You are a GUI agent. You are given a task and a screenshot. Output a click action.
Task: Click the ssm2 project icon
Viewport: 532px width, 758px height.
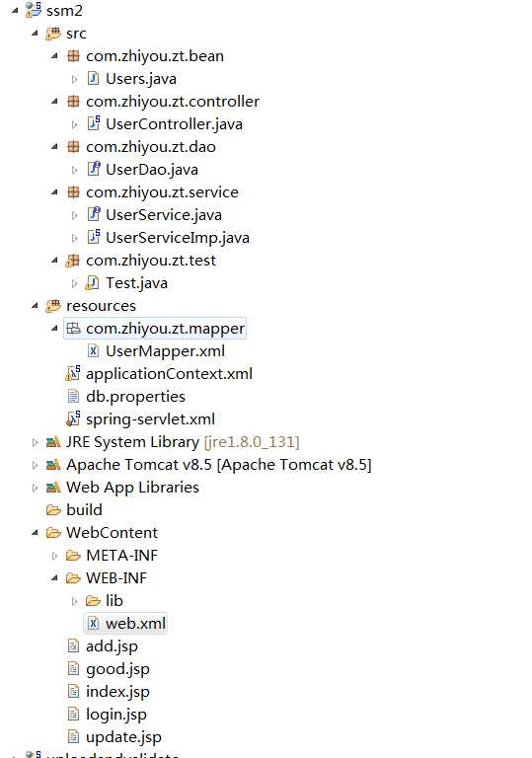coord(34,10)
